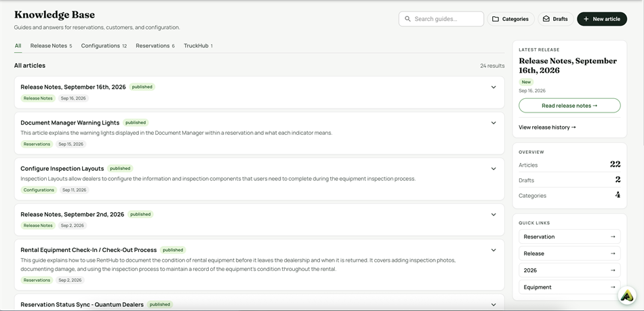644x311 pixels.
Task: Click Read release notes button
Action: click(569, 106)
